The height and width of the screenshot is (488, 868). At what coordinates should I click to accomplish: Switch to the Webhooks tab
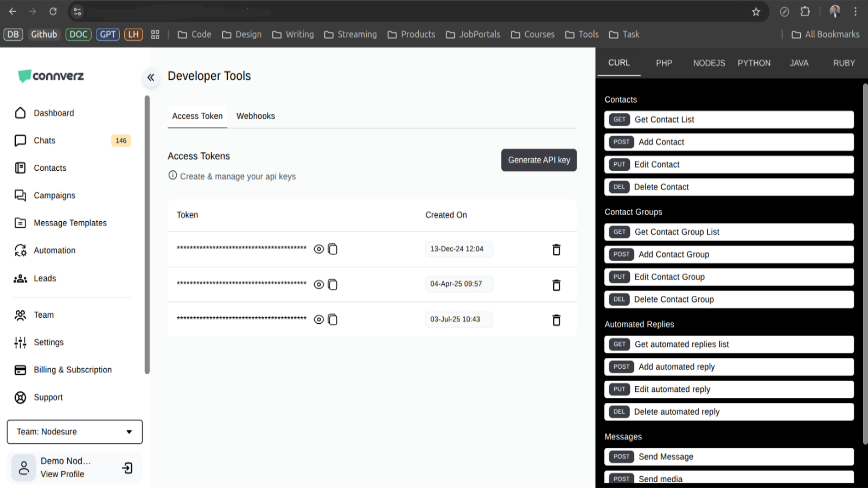[255, 115]
